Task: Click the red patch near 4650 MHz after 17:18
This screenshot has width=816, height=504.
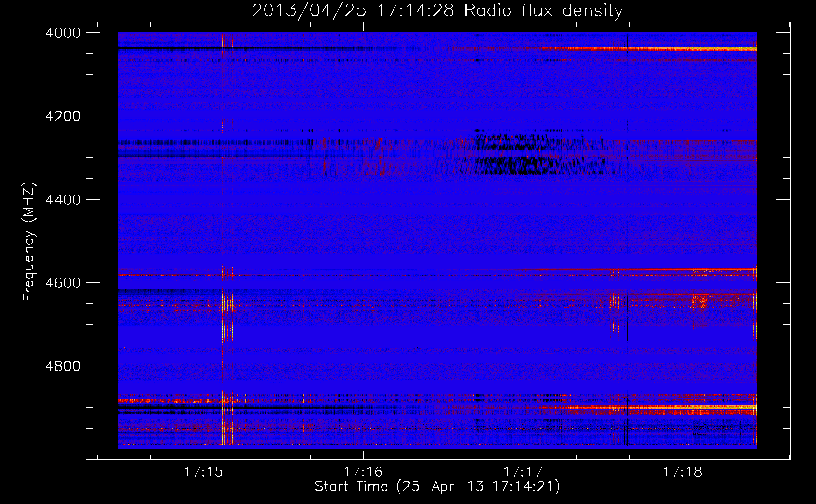Action: 701,301
